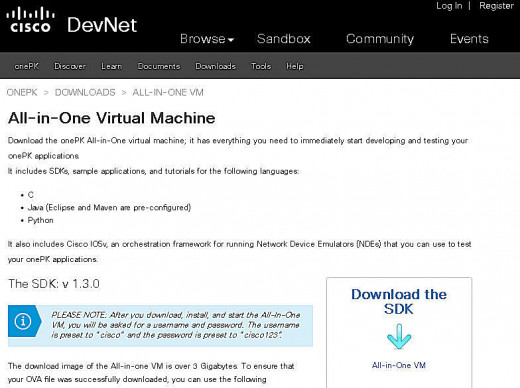Open the Tools tab

point(261,66)
